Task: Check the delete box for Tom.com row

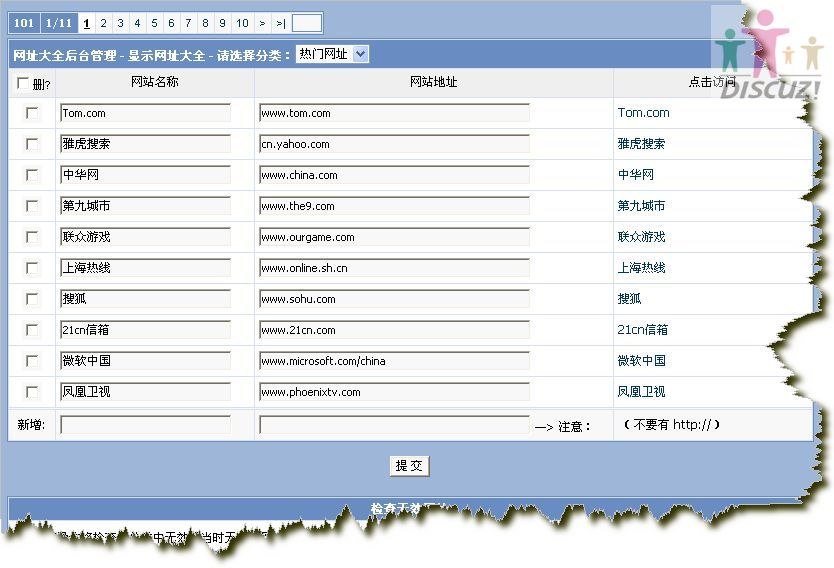Action: [x=32, y=113]
